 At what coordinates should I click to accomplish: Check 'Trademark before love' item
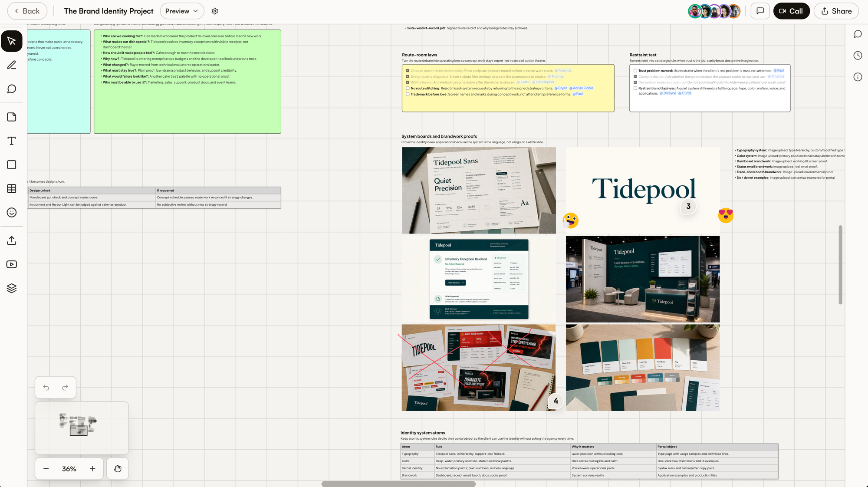[408, 94]
